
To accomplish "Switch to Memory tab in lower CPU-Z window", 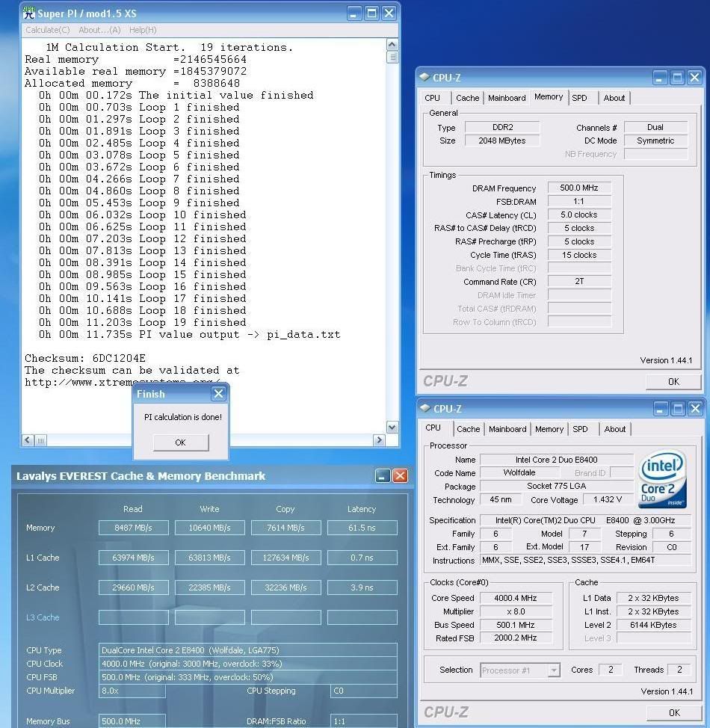I will 549,429.
